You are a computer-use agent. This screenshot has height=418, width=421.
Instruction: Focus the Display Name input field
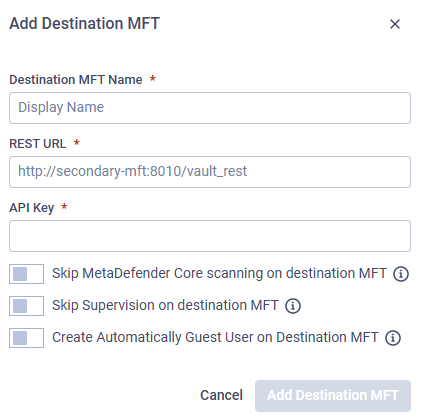click(x=210, y=108)
